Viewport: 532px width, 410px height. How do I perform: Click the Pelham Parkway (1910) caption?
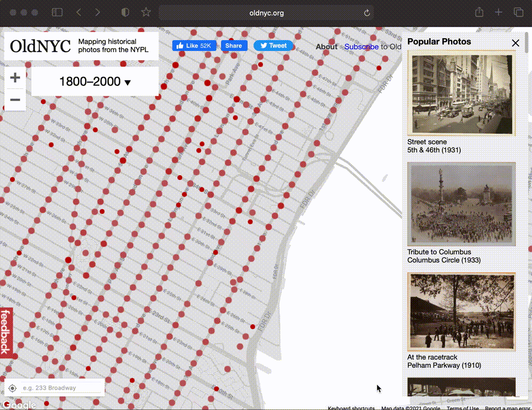click(444, 365)
